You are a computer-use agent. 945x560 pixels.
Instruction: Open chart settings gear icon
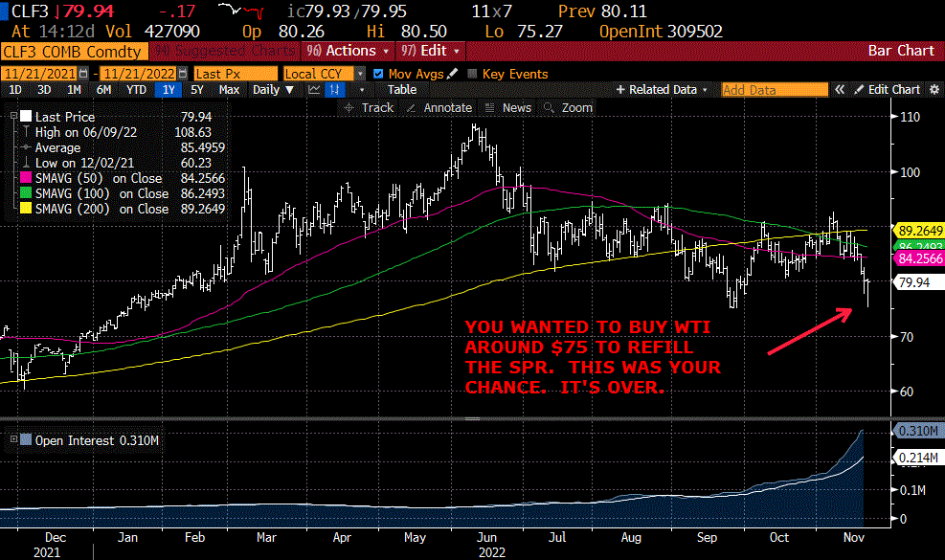[x=934, y=90]
